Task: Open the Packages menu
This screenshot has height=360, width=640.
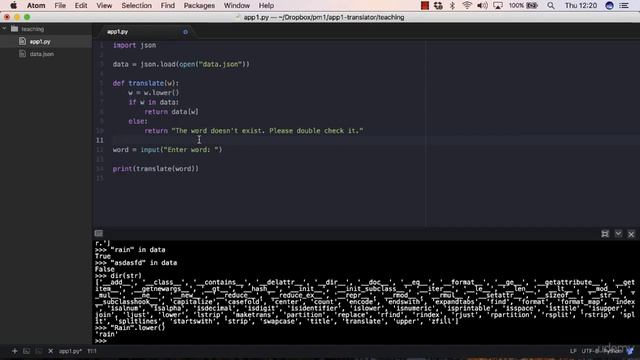Action: tap(199, 6)
